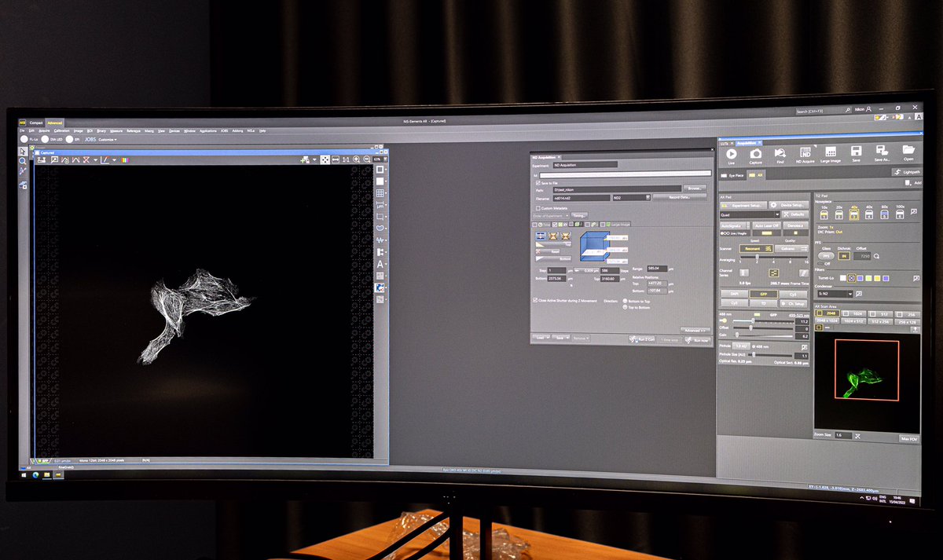Switch to the Eye Piece tab

pyautogui.click(x=734, y=176)
